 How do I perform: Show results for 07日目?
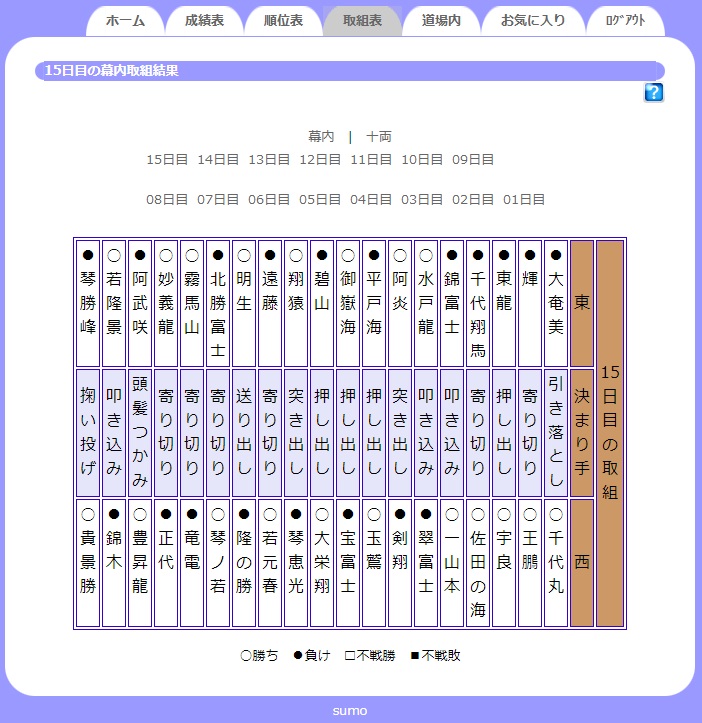pos(218,200)
